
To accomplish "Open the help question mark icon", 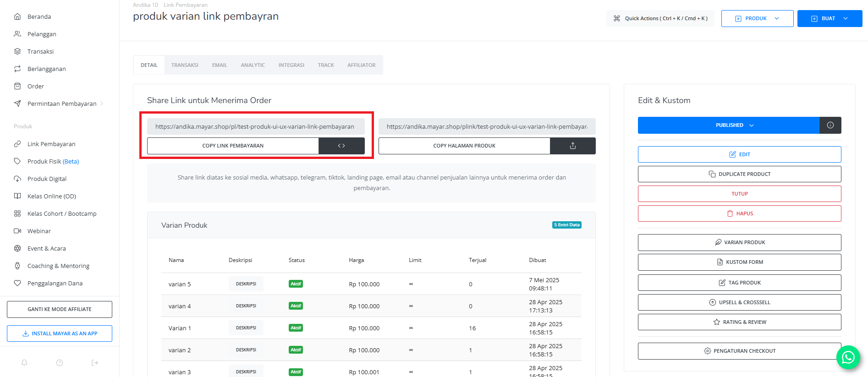I will point(60,363).
